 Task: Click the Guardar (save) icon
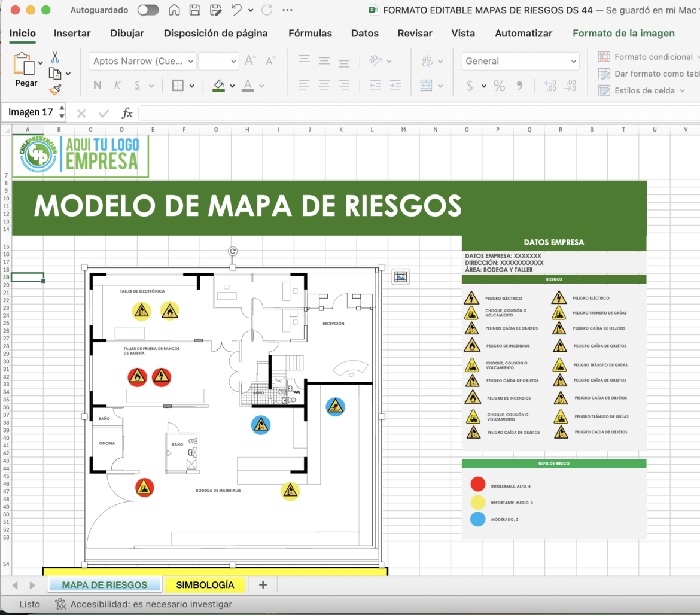pyautogui.click(x=194, y=10)
